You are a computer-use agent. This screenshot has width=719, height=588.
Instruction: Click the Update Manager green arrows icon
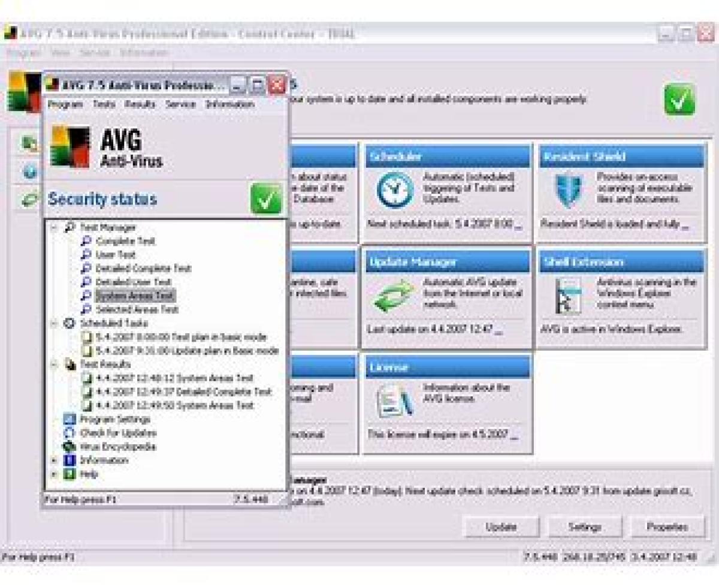pos(393,297)
